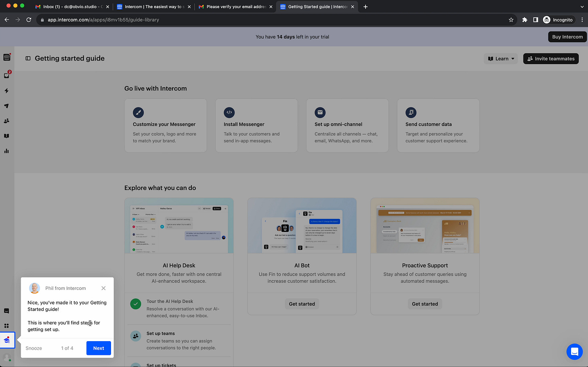Click the 'Explore what you can do' heading
Viewport: 588px width, 367px height.
(x=160, y=188)
